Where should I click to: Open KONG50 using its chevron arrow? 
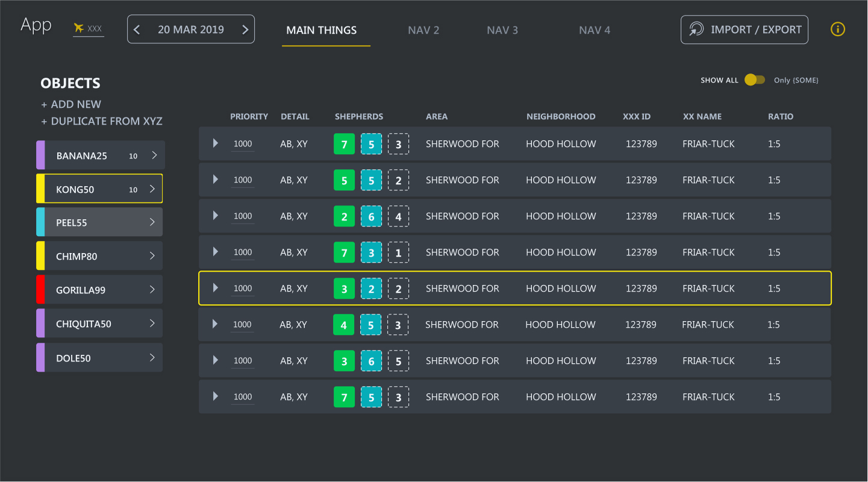(x=152, y=189)
